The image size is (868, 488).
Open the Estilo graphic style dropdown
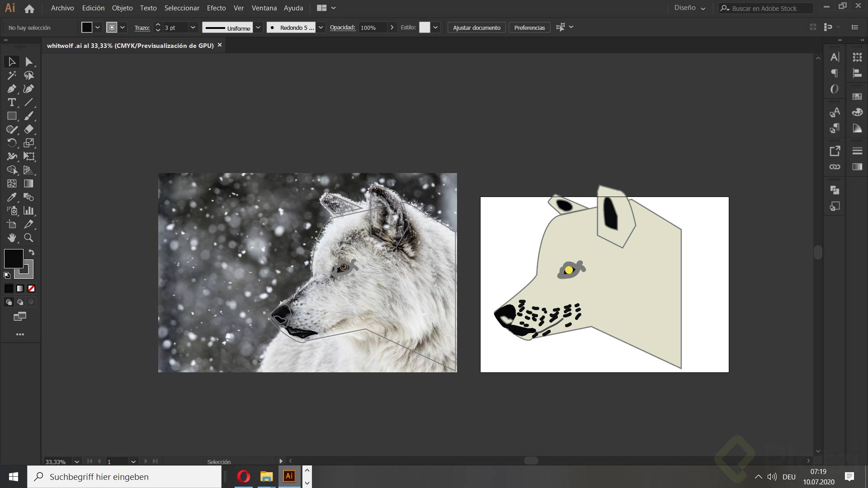[435, 28]
